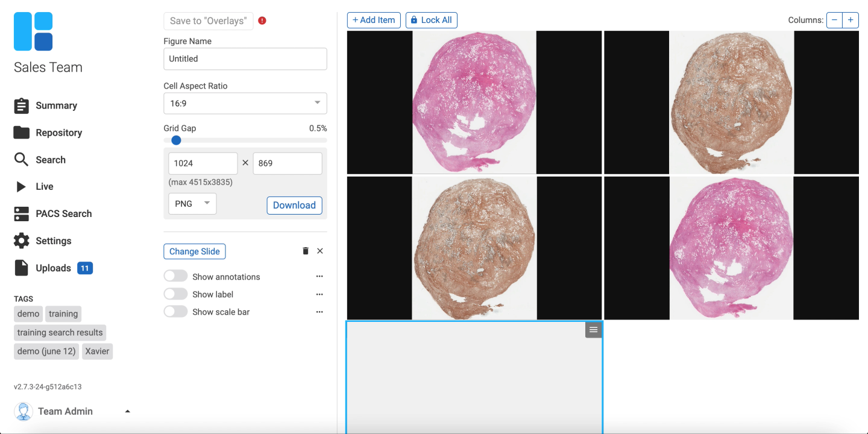Click the Figure Name input field
The width and height of the screenshot is (868, 434).
[x=245, y=58]
